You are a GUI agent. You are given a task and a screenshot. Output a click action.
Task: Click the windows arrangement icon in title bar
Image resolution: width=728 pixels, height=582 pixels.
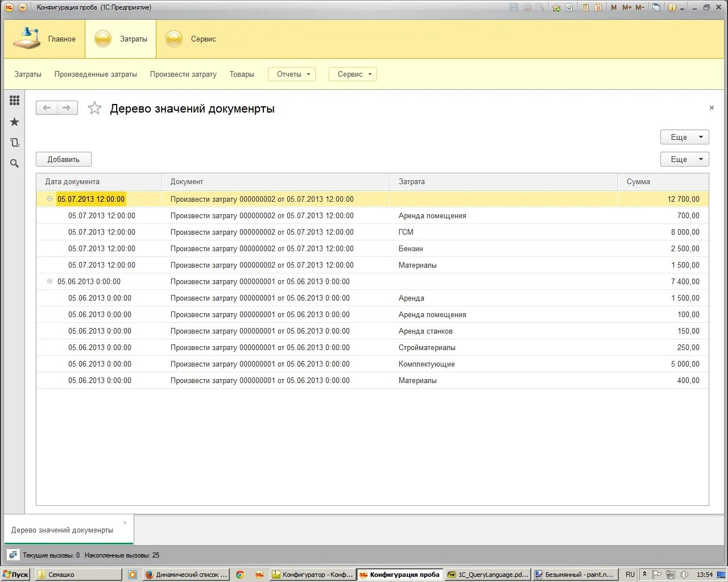(656, 7)
